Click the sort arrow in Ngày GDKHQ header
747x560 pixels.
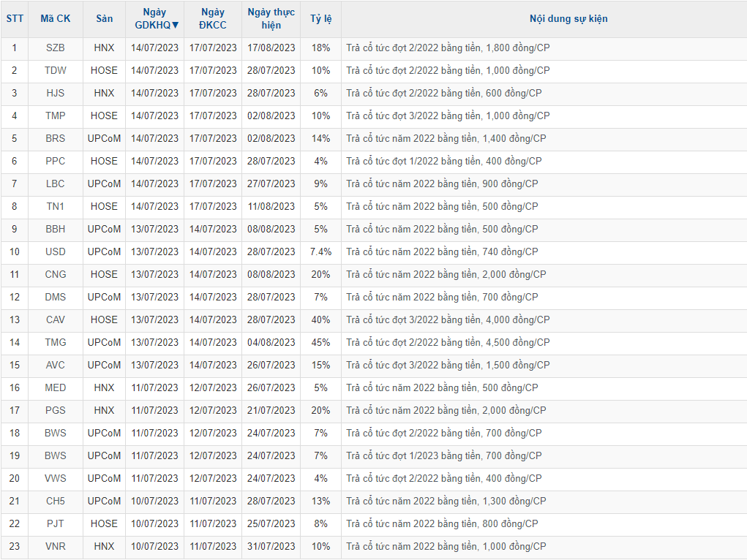coord(175,25)
